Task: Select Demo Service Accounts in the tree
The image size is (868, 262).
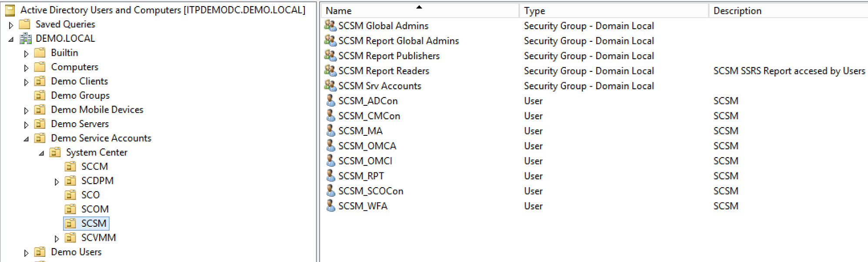Action: click(101, 138)
